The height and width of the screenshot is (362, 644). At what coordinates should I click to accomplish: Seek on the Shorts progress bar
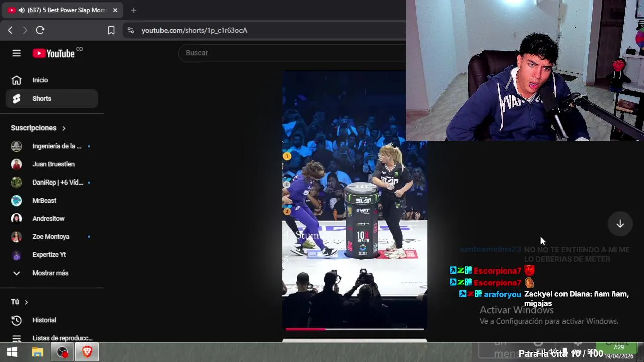[355, 329]
